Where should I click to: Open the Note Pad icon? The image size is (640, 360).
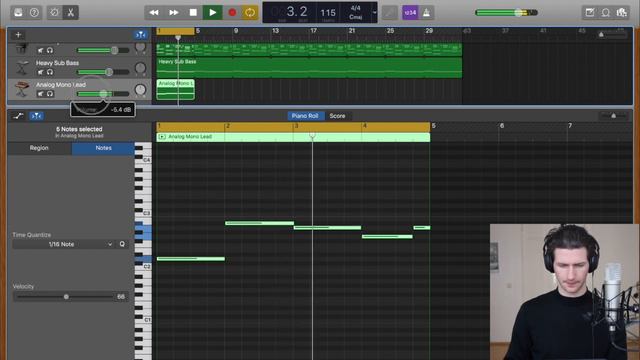[x=590, y=13]
